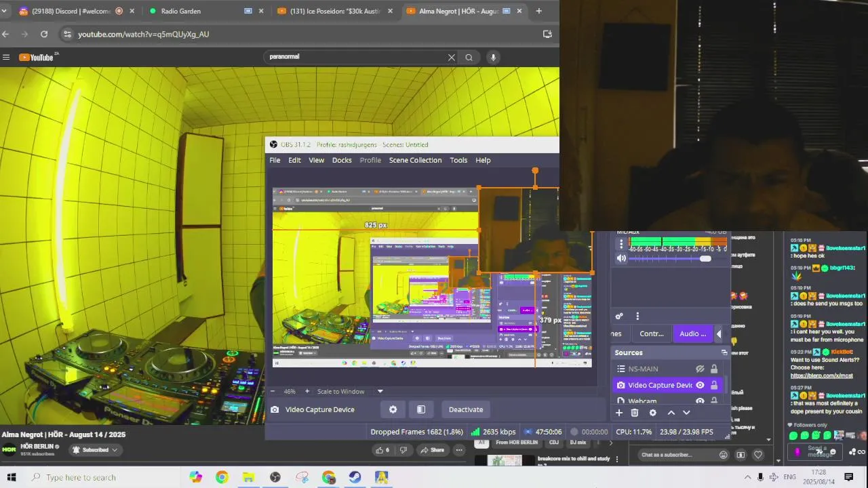Viewport: 868px width, 488px height.
Task: Move selected source up
Action: (671, 413)
